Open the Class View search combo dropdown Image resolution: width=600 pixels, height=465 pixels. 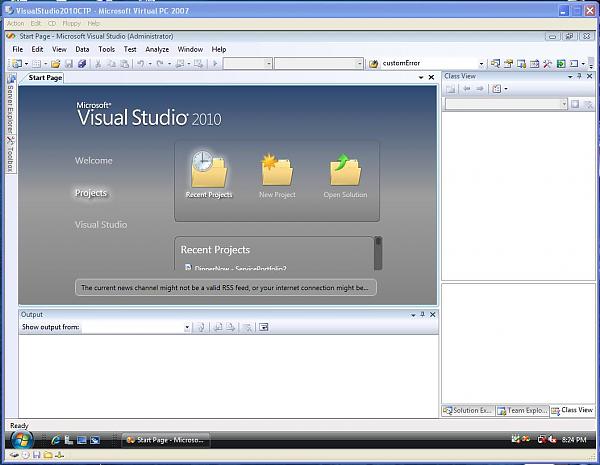564,104
